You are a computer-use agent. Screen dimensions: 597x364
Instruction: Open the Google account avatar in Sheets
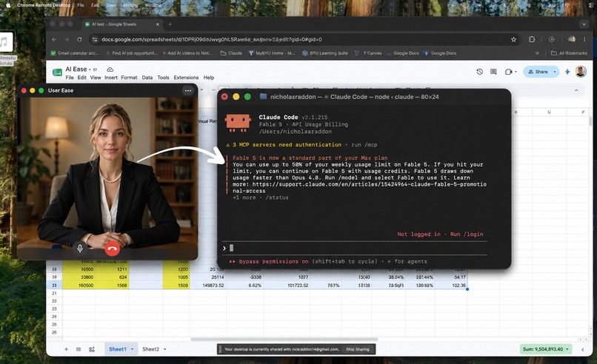[x=581, y=72]
